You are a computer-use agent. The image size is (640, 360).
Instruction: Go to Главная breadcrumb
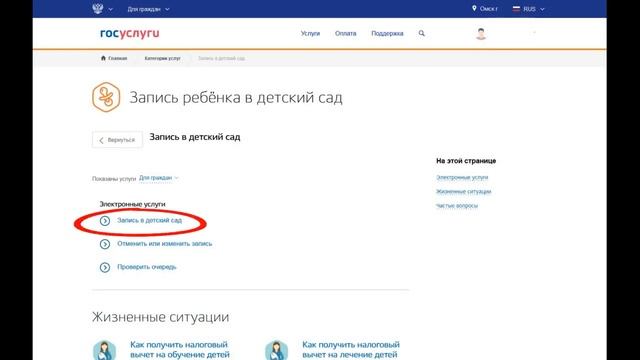click(x=118, y=58)
